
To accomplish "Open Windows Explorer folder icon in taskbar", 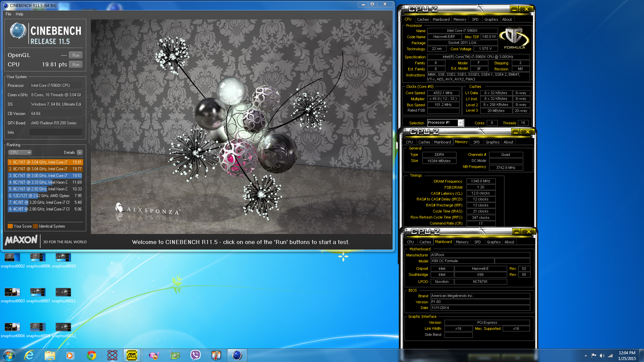I will coord(50,355).
